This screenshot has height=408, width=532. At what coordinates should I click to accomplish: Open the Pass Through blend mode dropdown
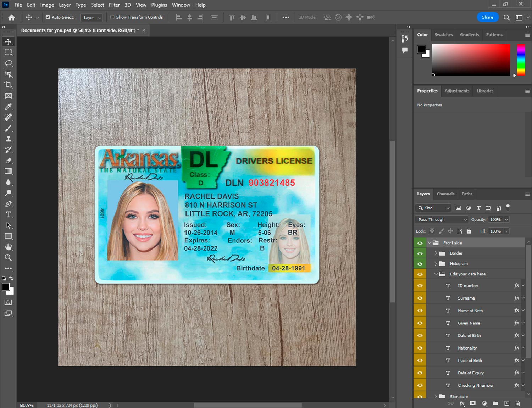(x=442, y=220)
